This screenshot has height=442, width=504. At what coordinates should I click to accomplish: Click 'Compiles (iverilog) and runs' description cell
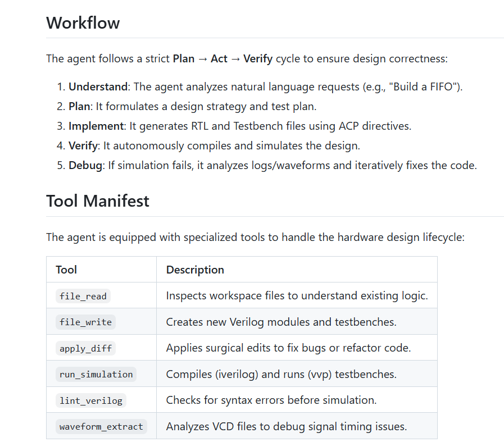[x=297, y=374]
